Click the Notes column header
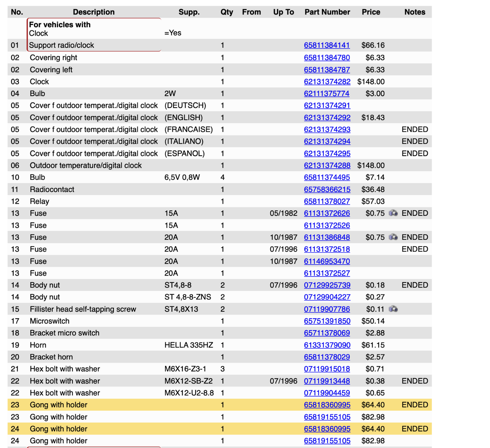Screen dimensions: 490x448 tap(415, 12)
